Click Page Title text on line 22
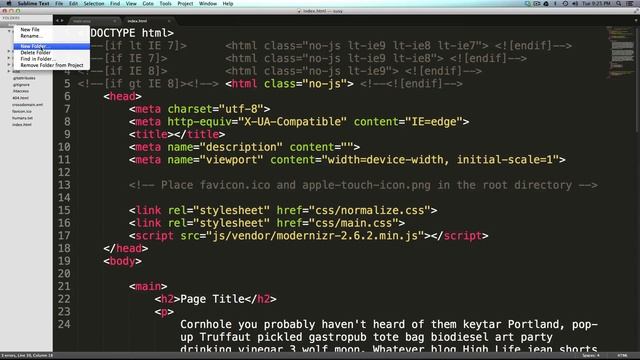 pos(213,299)
